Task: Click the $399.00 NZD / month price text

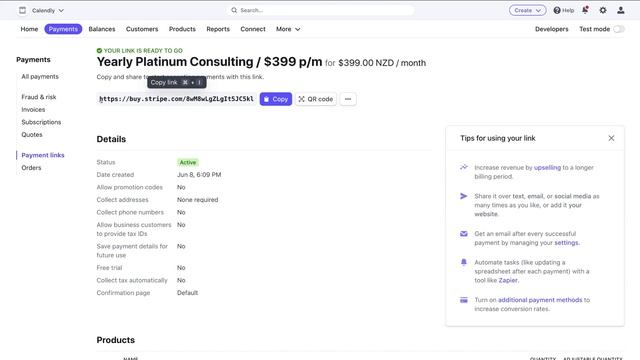Action: coord(382,63)
